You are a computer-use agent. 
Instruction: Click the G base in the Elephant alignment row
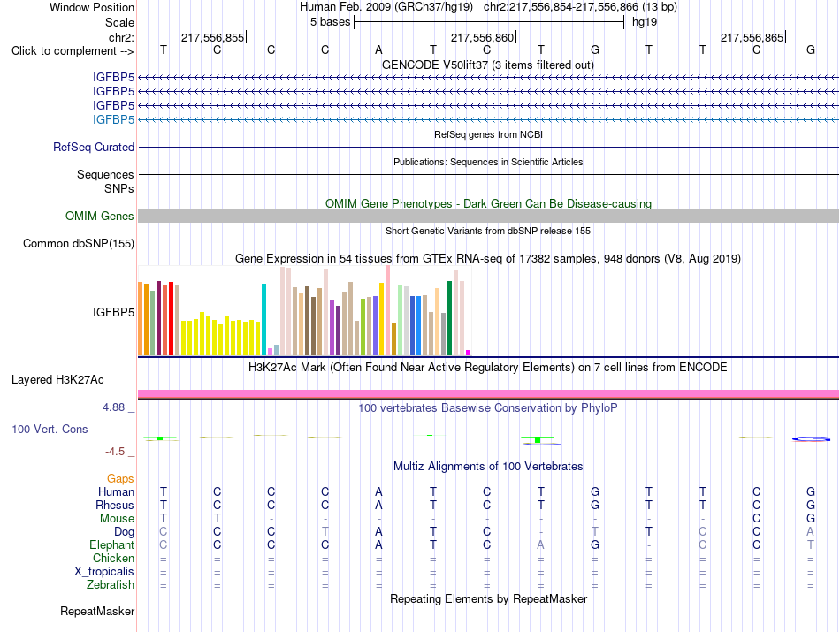[x=595, y=544]
